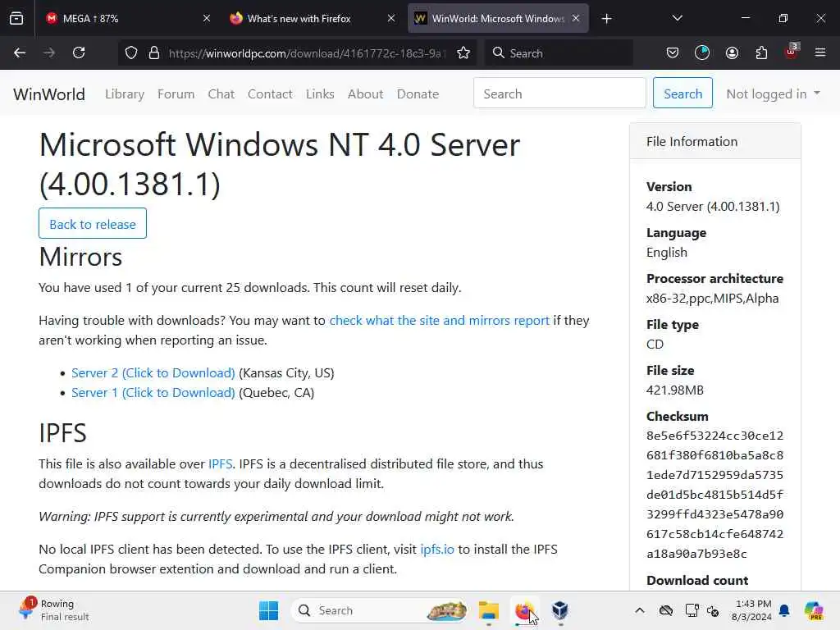Expand the list all tabs dropdown

click(677, 19)
